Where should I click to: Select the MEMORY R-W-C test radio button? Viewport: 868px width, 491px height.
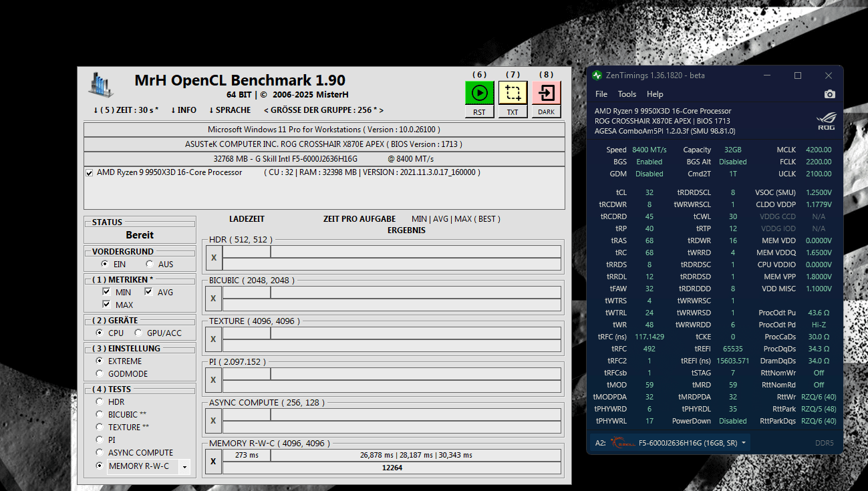[100, 466]
